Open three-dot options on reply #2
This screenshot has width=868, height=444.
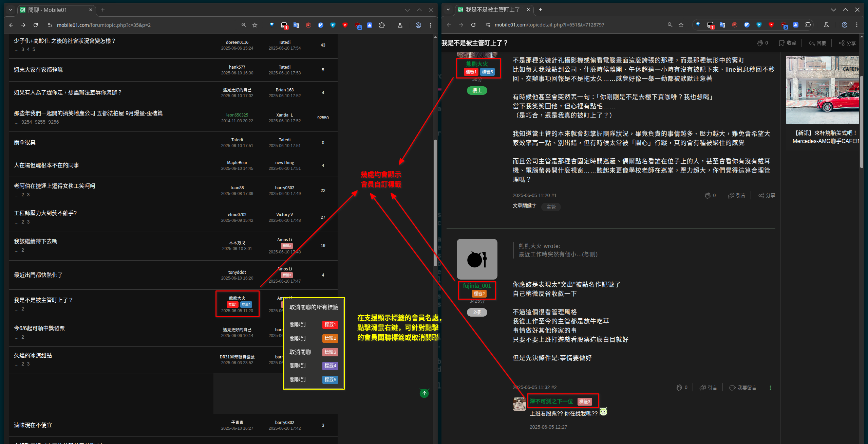770,388
